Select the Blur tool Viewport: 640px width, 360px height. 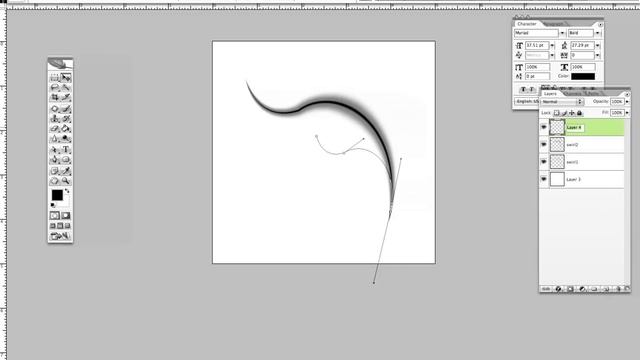click(55, 139)
